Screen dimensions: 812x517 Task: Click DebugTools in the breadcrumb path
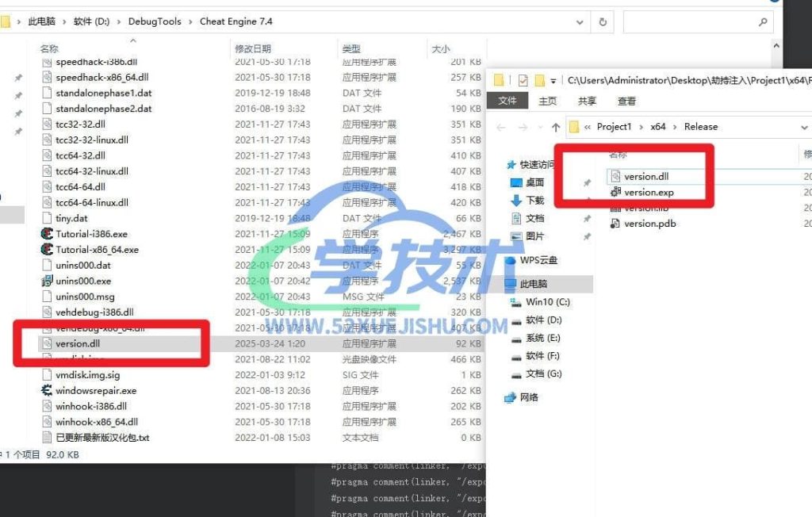click(x=155, y=21)
